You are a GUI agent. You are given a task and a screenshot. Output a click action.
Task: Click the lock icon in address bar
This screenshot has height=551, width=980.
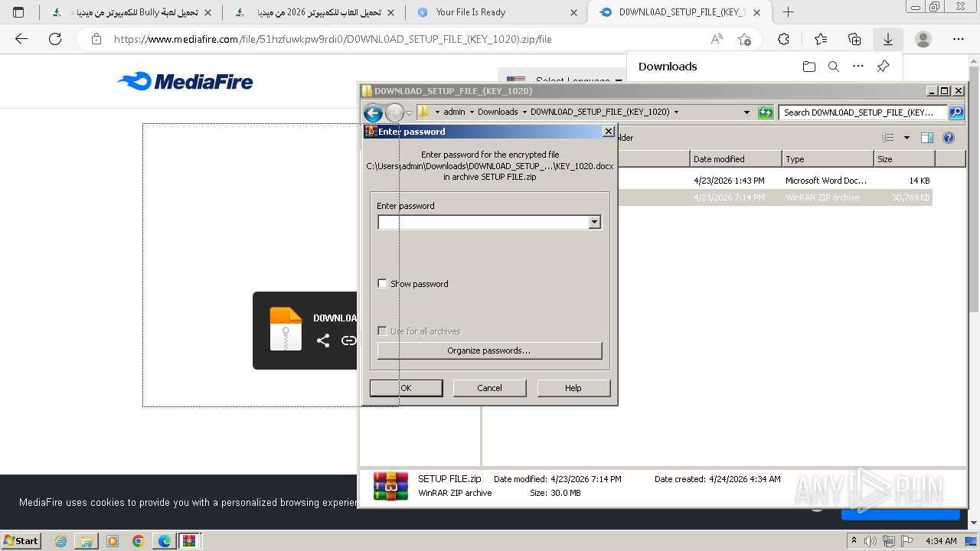[96, 39]
